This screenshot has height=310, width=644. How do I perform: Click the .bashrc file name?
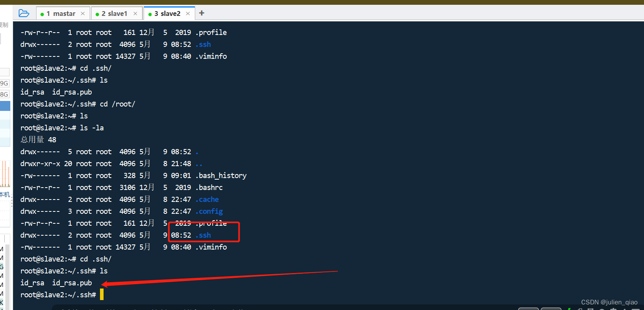pos(209,188)
